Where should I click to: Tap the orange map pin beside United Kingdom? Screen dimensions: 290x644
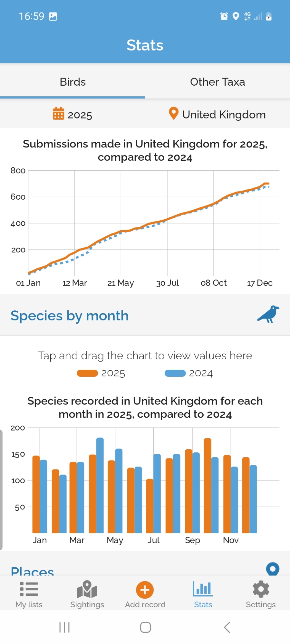coord(173,113)
